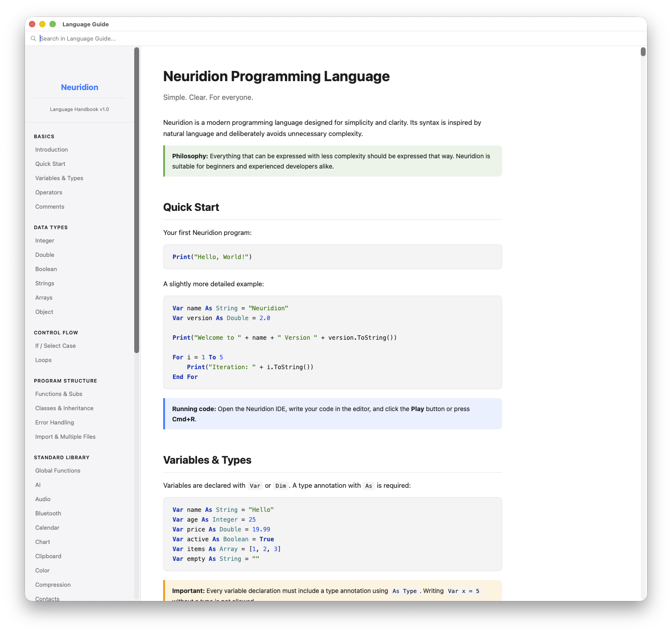Open the Variables & Types page
This screenshot has width=672, height=634.
(x=59, y=178)
